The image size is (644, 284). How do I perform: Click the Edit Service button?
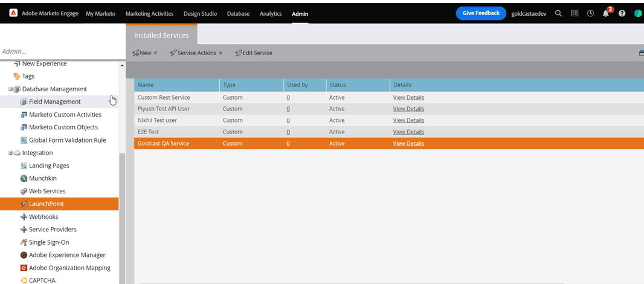[253, 53]
